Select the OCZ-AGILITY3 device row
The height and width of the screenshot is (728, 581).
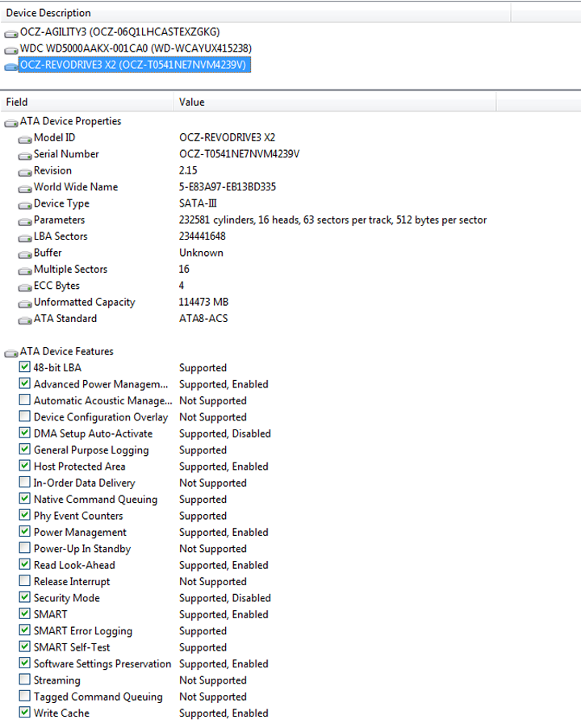point(119,32)
